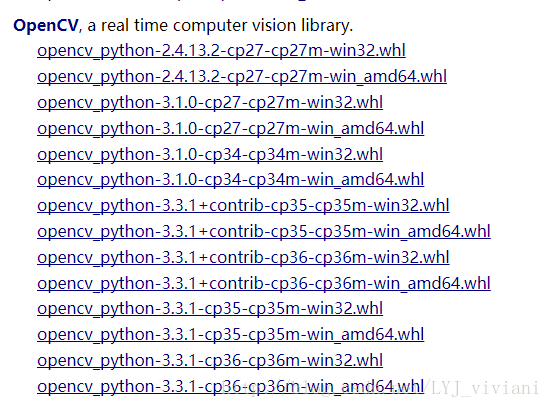The image size is (552, 408).
Task: Open opencv_python-2.4.13.2-cp27-cp27m-win32.whl link
Action: [x=221, y=51]
